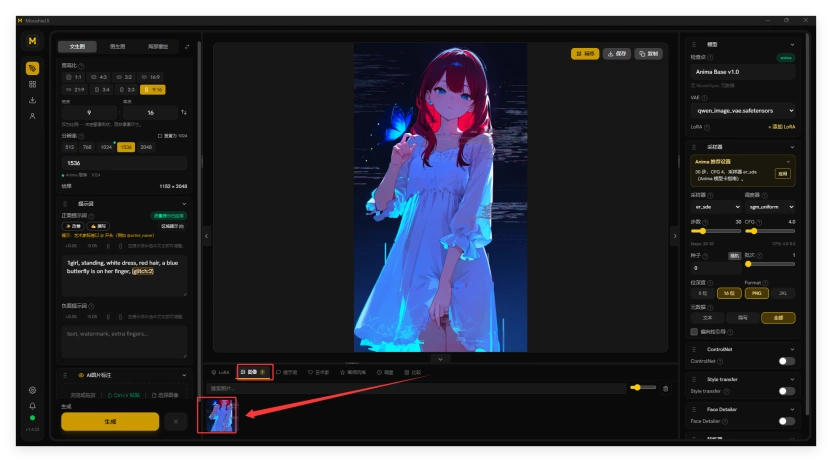
Task: Click the trash icon beside thumbnail size slider
Action: (x=665, y=389)
